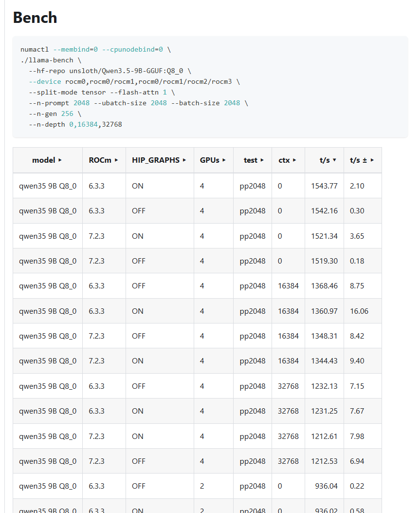Click the t/s value 936.04

pos(326,486)
